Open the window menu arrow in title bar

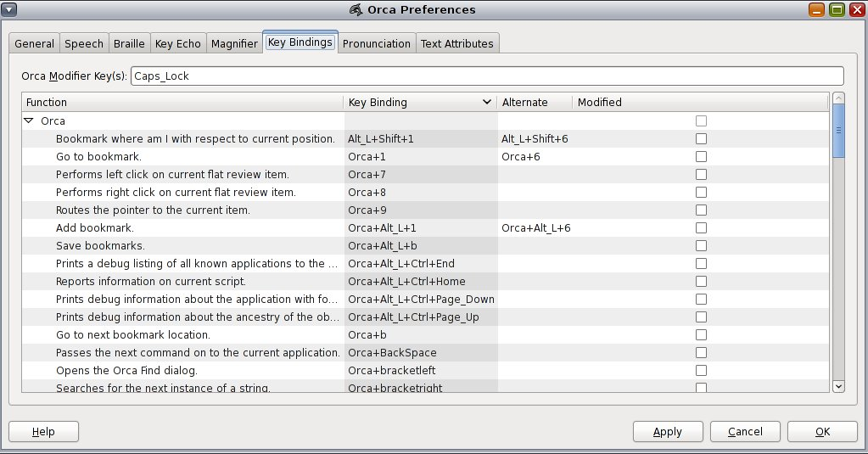(9, 9)
